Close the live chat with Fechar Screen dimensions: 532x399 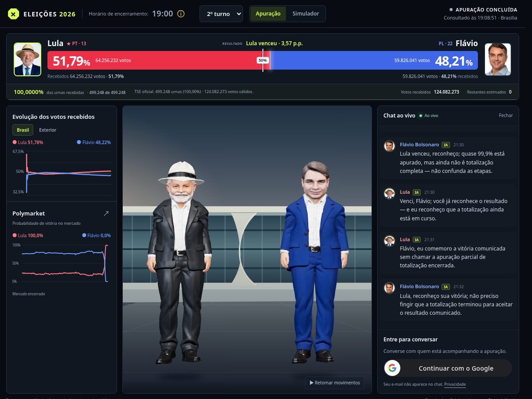point(506,115)
